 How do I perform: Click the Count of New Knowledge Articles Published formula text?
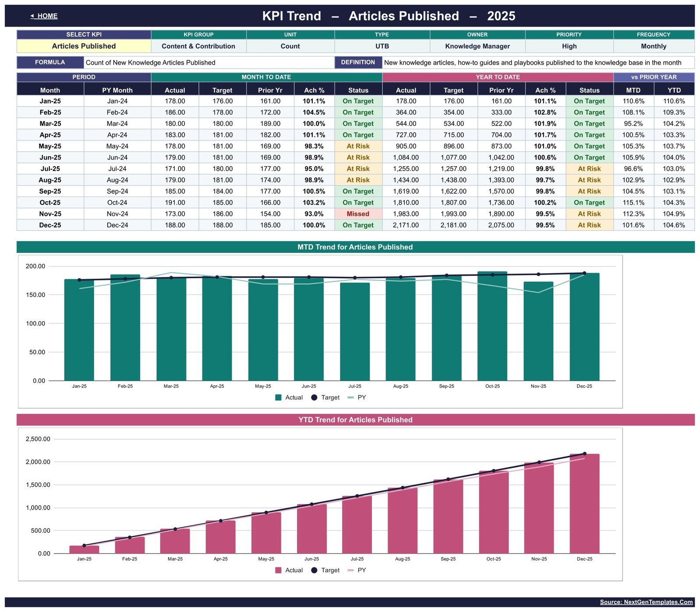[x=150, y=63]
